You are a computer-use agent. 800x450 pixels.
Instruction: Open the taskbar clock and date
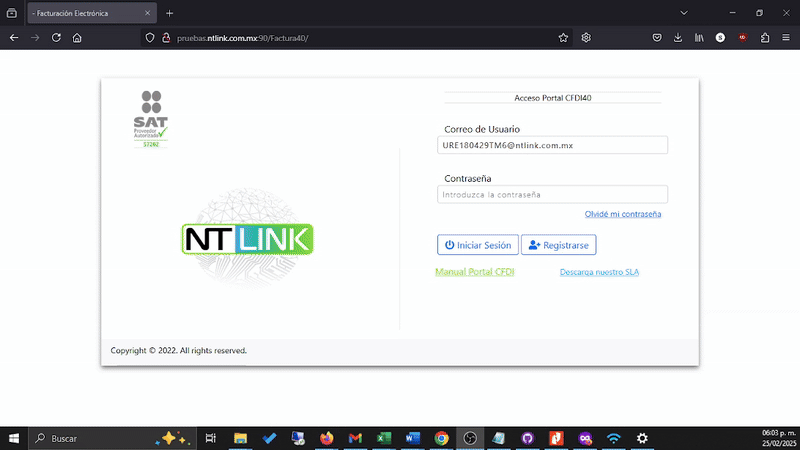(x=779, y=438)
